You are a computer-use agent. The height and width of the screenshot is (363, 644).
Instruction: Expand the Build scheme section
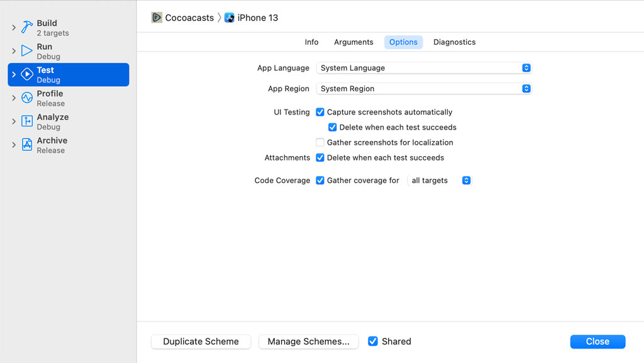(13, 28)
